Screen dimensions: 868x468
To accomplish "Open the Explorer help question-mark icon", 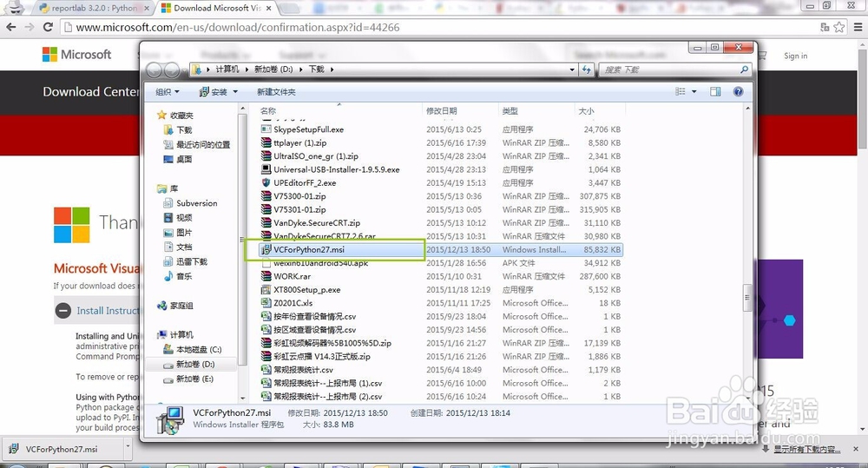I will [x=738, y=91].
